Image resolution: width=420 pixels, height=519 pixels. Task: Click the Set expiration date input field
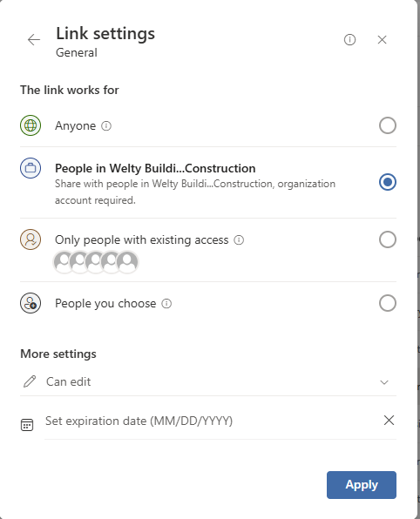pos(212,421)
